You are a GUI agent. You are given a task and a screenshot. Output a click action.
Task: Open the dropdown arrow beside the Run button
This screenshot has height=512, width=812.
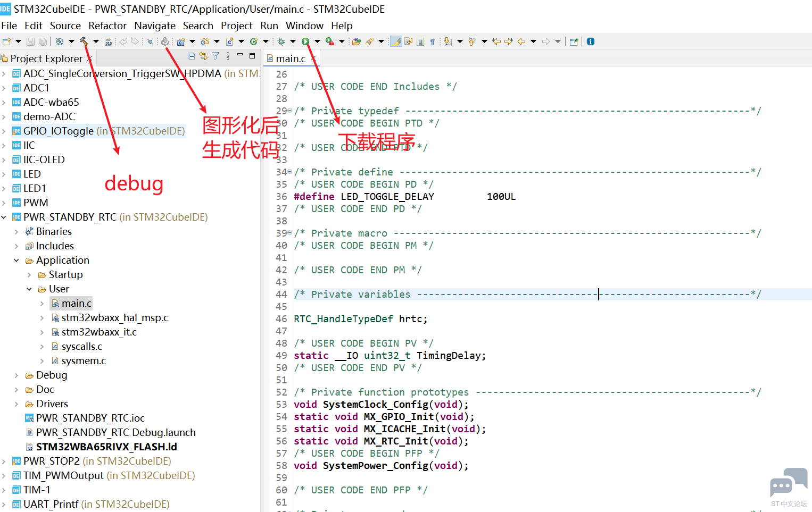point(317,41)
